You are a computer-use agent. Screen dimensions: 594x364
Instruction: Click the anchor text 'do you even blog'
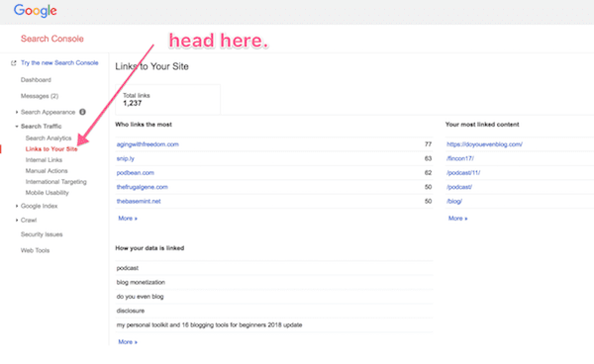pyautogui.click(x=140, y=297)
